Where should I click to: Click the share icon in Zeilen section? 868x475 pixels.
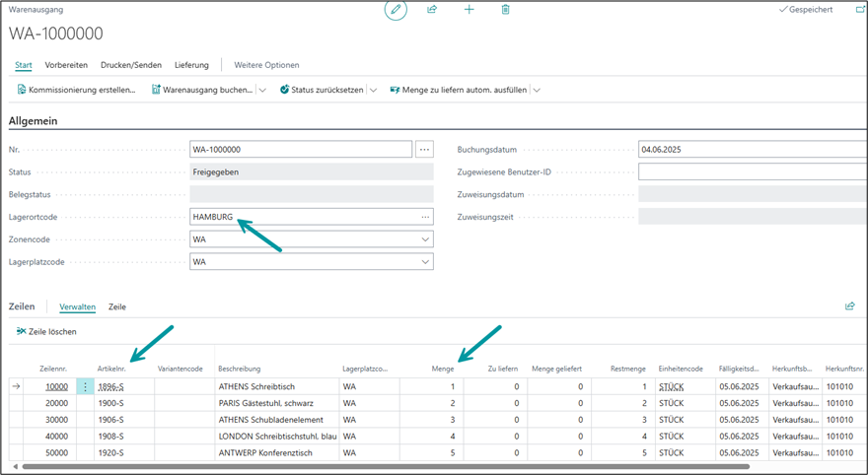click(x=849, y=306)
